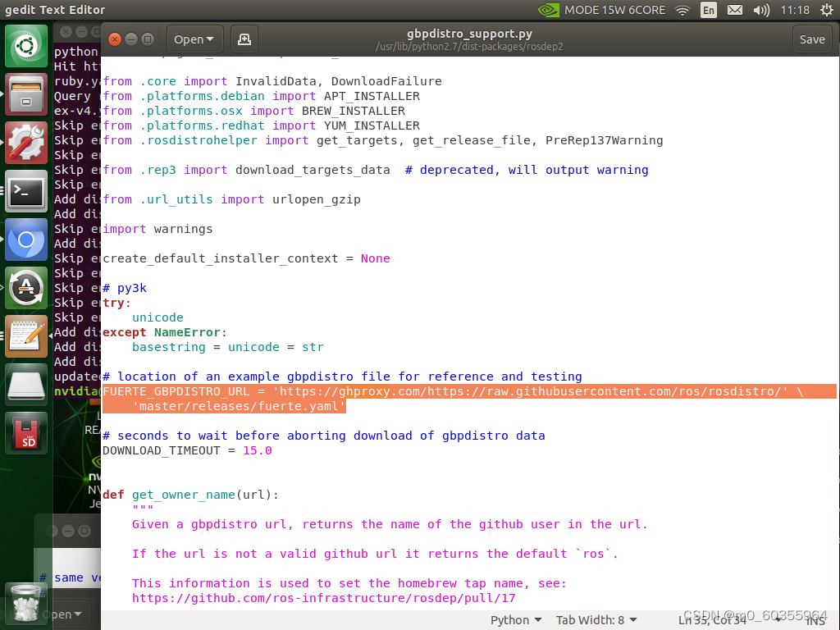This screenshot has width=840, height=630.
Task: Click the rosdistrohelper import line
Action: 382,141
